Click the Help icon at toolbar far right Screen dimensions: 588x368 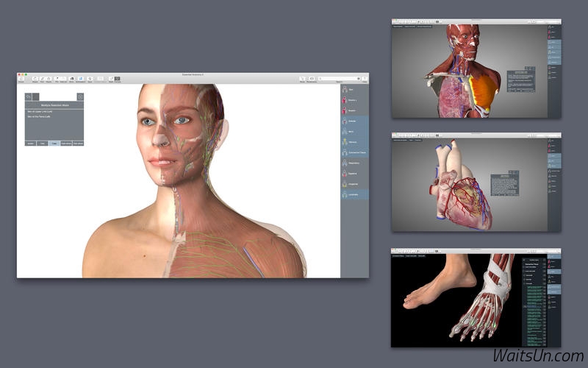pos(365,79)
